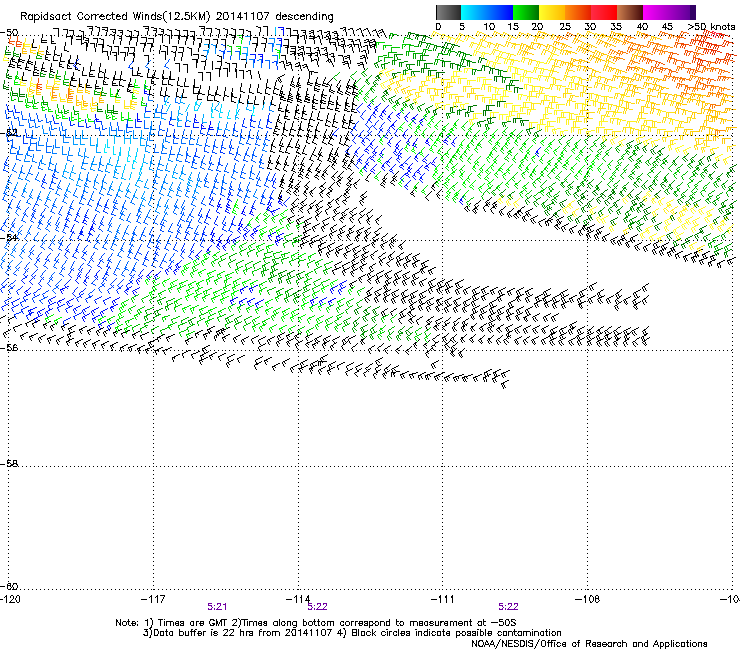
Task: Click the blue 10-15 knots legend swatch
Action: click(x=500, y=12)
